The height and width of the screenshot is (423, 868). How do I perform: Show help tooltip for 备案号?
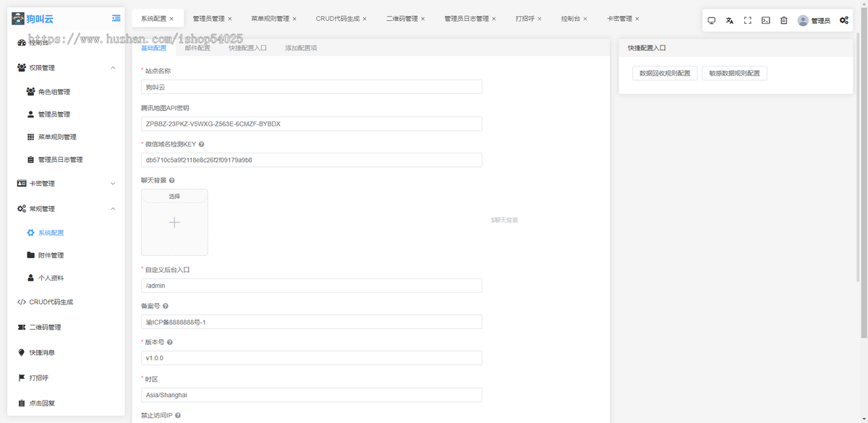tap(166, 307)
